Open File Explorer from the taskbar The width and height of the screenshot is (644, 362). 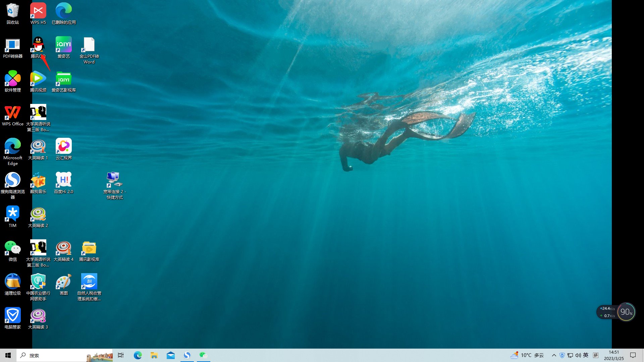(154, 355)
